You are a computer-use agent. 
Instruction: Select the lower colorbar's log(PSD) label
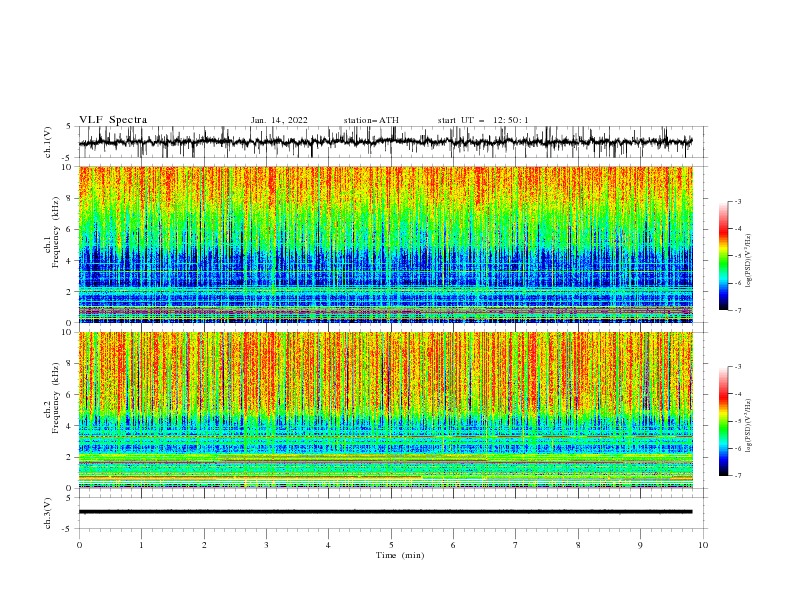(748, 426)
